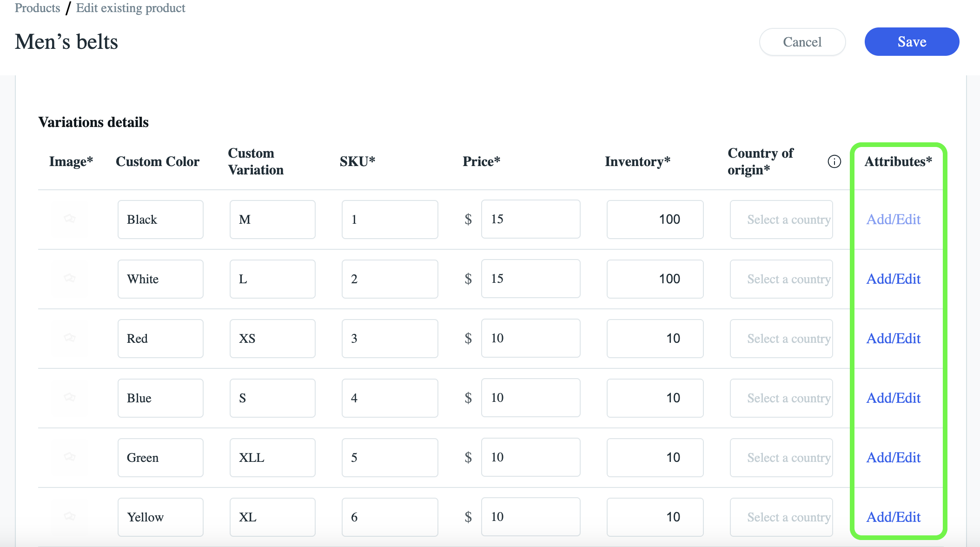Cancel editing the product
The height and width of the screenshot is (547, 980).
tap(802, 41)
